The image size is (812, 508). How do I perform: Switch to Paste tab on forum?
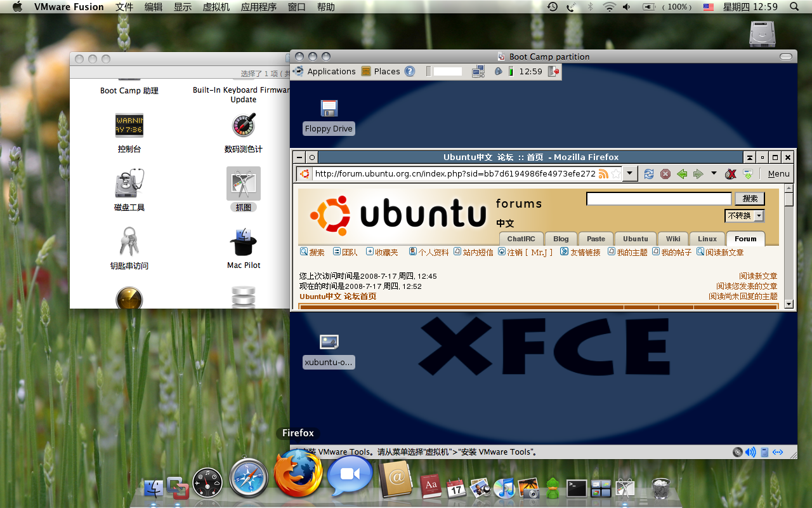[596, 239]
